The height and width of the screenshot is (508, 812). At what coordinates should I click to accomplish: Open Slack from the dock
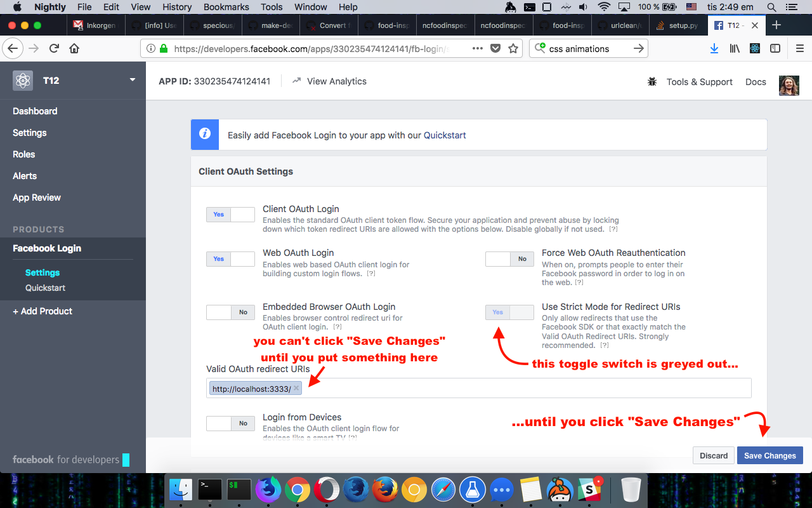[x=590, y=490]
